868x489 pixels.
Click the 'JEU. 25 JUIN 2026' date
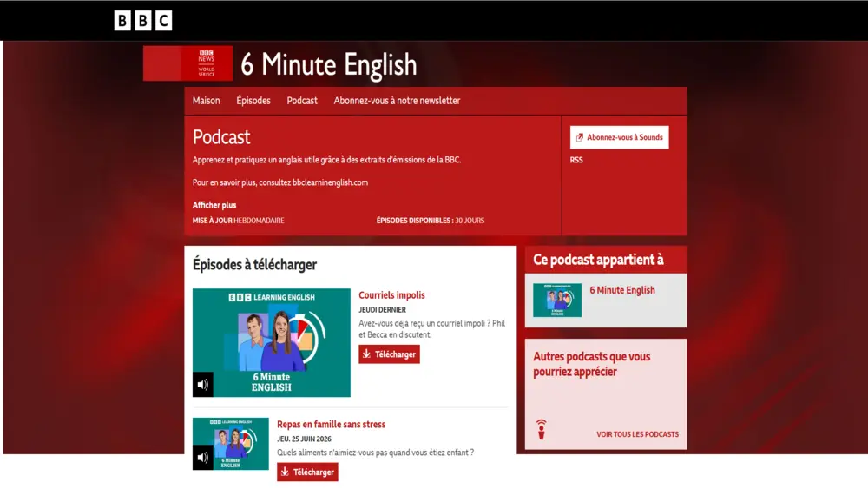point(304,439)
